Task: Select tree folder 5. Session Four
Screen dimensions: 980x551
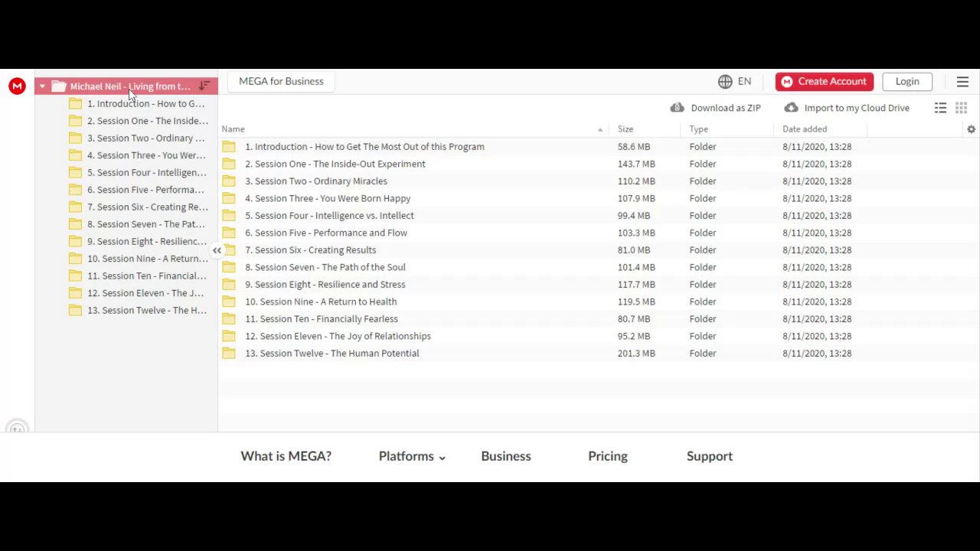Action: 137,172
